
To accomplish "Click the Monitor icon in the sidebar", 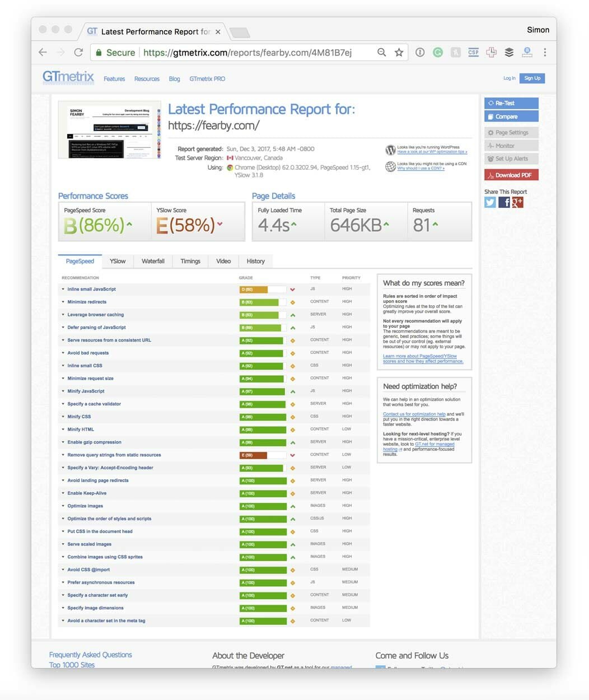I will 491,146.
